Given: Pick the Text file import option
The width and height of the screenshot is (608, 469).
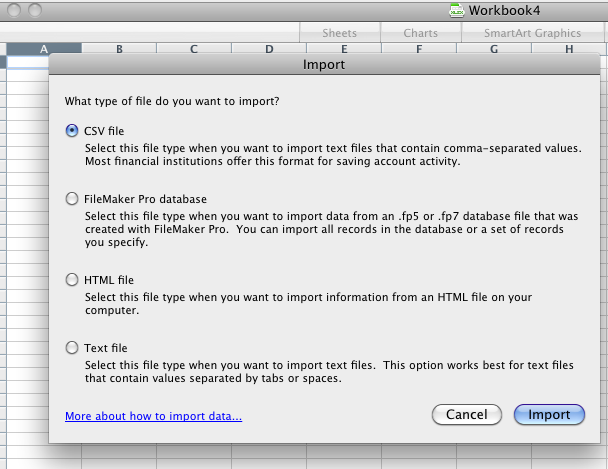Looking at the screenshot, I should (72, 348).
